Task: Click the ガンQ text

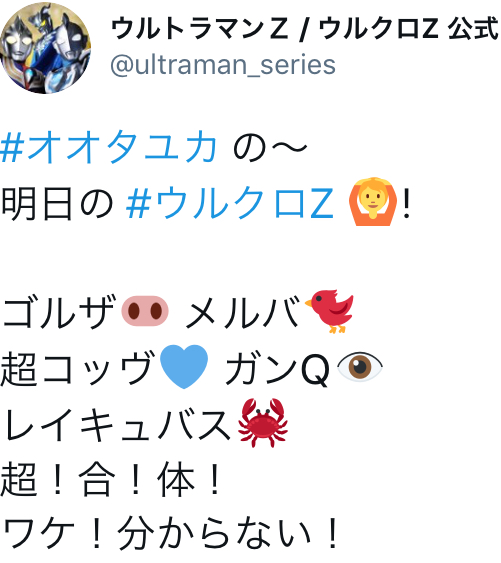Action: pos(278,368)
